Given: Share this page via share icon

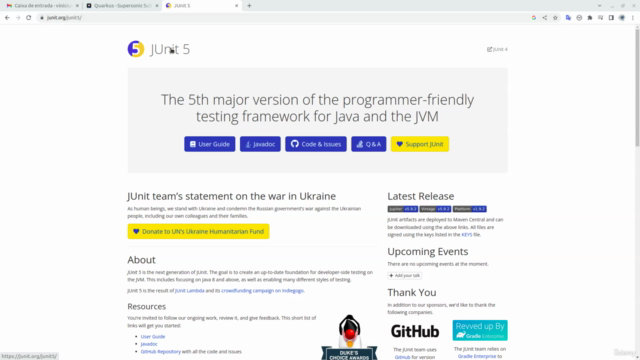Looking at the screenshot, I should [544, 18].
